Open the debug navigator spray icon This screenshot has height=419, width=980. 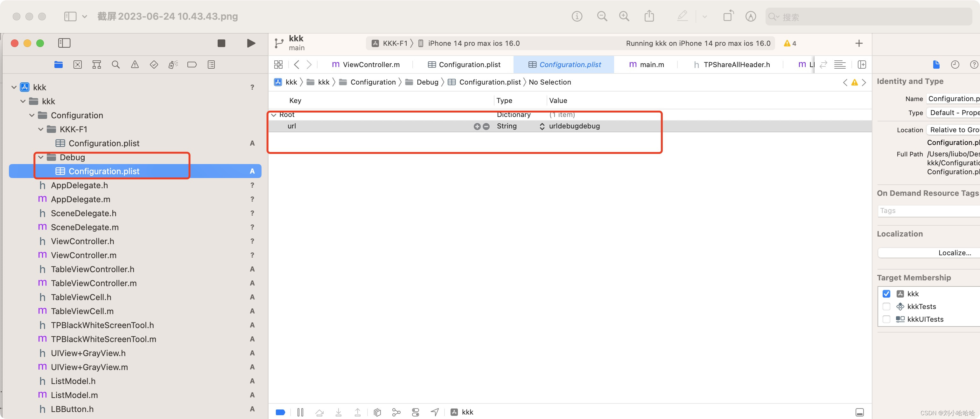[x=173, y=65]
